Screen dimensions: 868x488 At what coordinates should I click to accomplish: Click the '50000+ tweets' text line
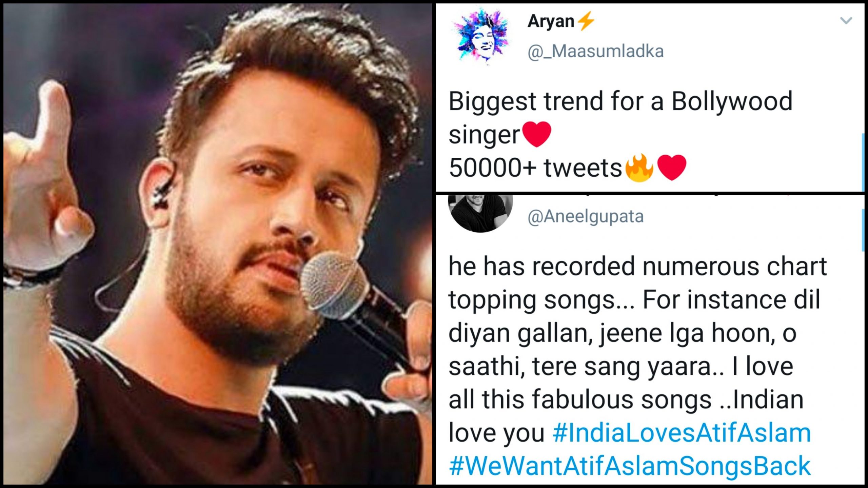coord(535,168)
